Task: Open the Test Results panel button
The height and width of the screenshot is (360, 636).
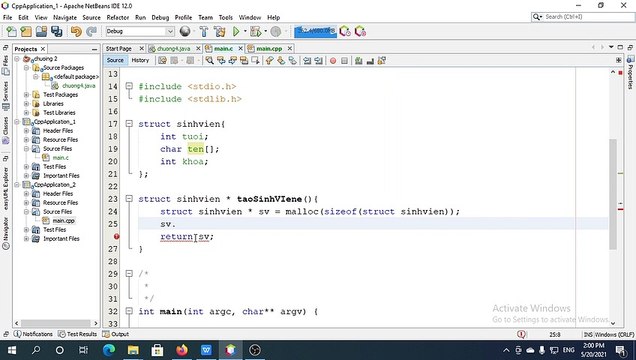Action: click(x=77, y=334)
